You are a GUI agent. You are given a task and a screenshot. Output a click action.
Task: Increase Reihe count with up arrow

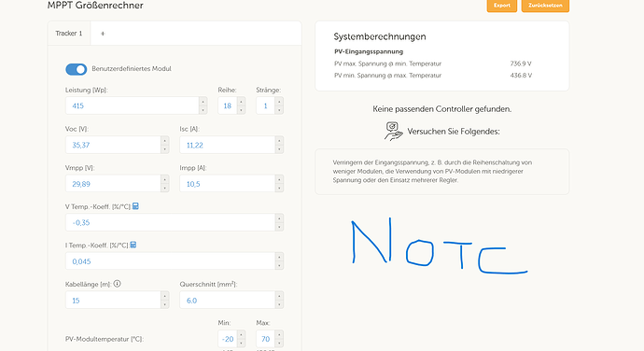[241, 102]
